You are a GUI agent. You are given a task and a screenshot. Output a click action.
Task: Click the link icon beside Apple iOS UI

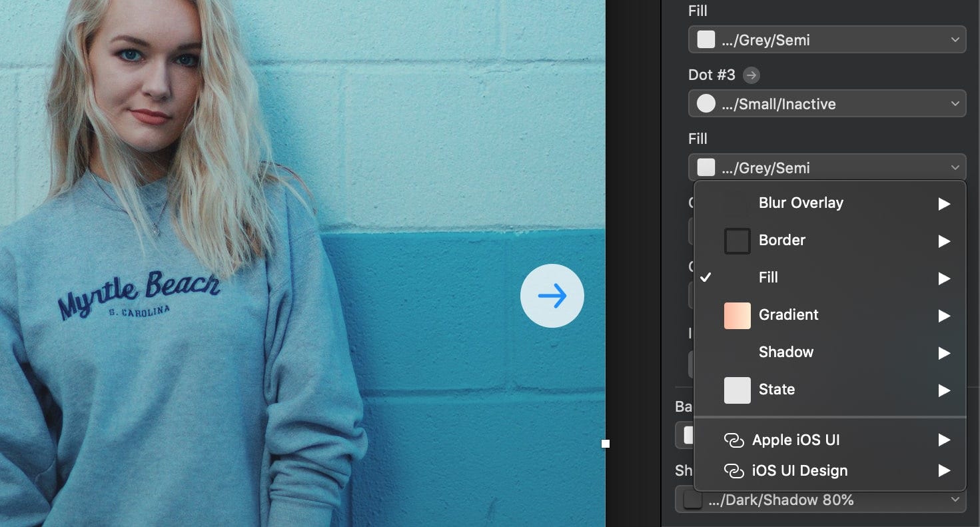(734, 440)
